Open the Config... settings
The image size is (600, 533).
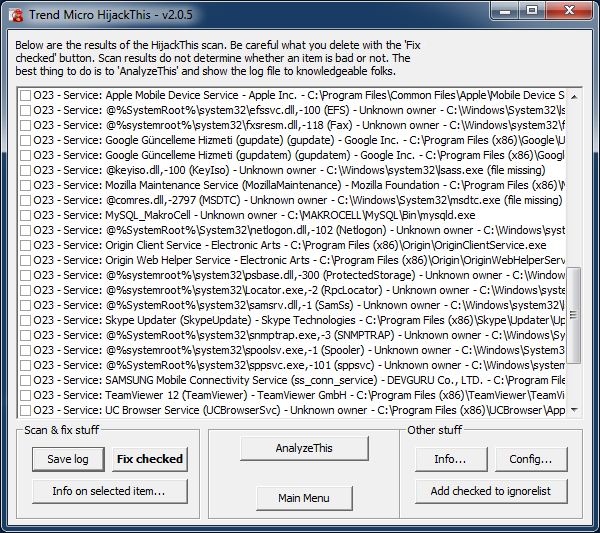point(531,459)
